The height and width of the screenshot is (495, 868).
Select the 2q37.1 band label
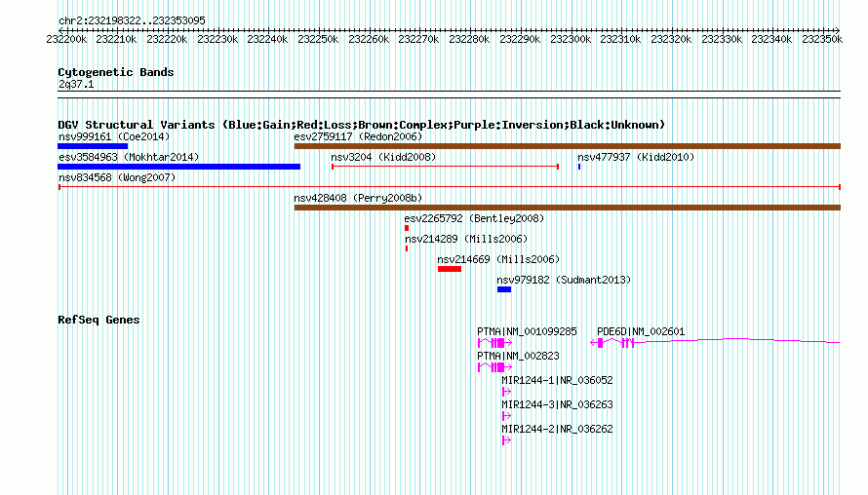[76, 84]
